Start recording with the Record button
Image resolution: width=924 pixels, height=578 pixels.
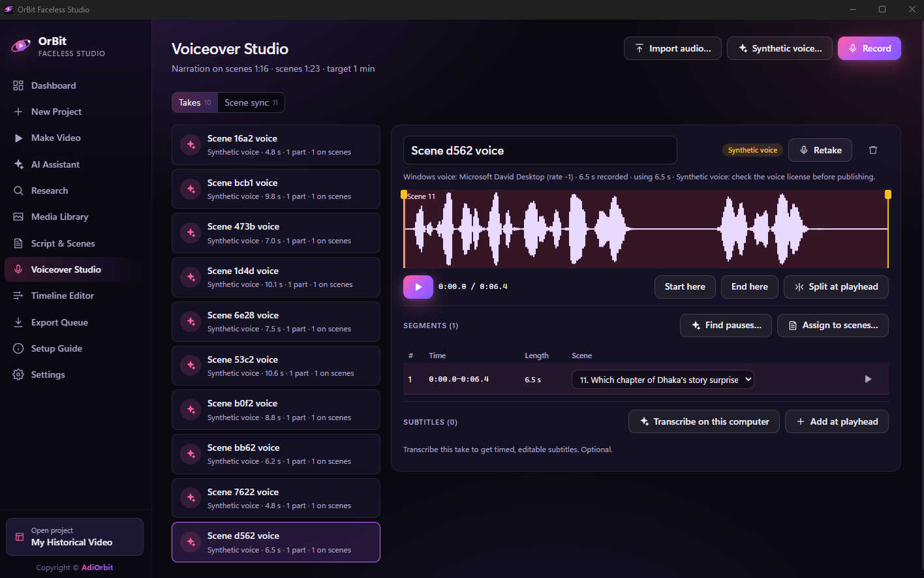pos(869,48)
